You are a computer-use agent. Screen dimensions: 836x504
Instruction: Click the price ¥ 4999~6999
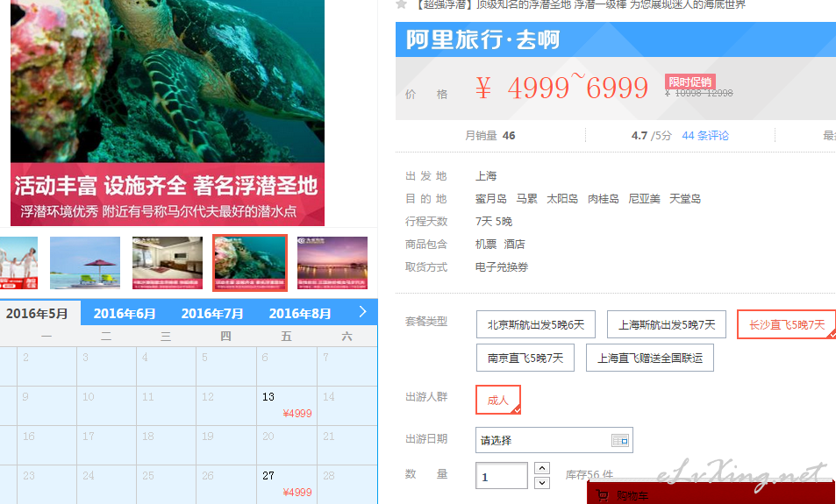click(x=561, y=87)
